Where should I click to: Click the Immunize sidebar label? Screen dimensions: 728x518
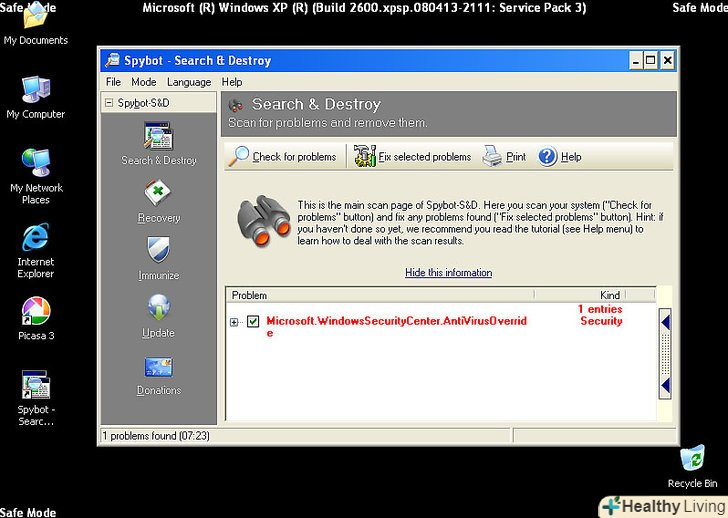pos(158,275)
